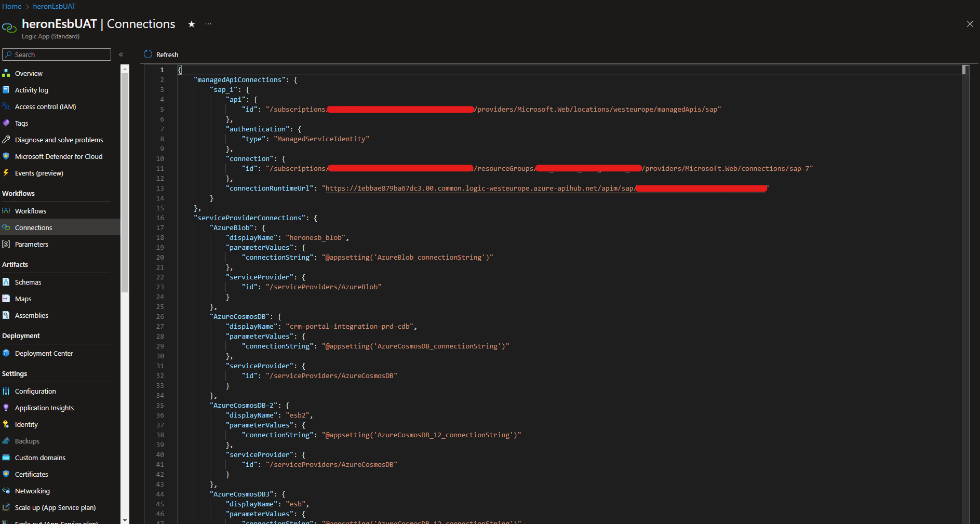This screenshot has width=980, height=524.
Task: Click the Parameters icon
Action: [x=6, y=244]
